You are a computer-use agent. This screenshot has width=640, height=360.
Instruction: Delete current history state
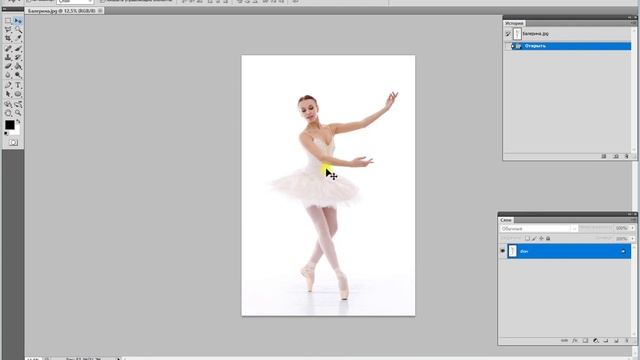coord(627,156)
